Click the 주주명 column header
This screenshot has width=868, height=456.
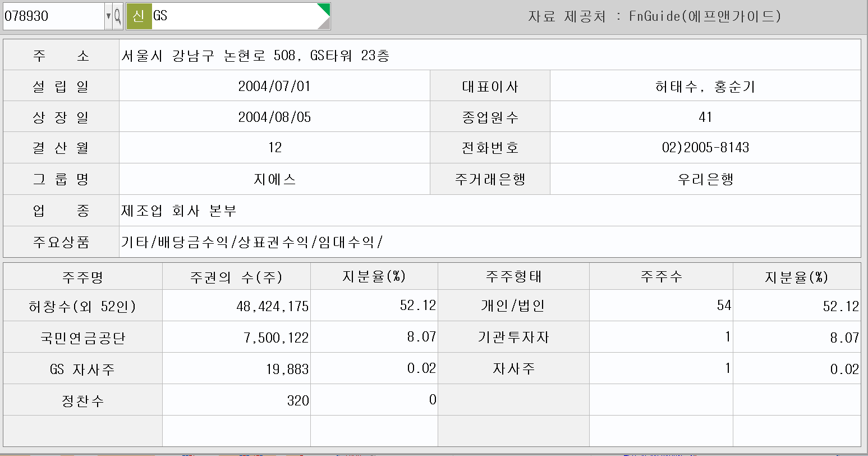coord(82,276)
